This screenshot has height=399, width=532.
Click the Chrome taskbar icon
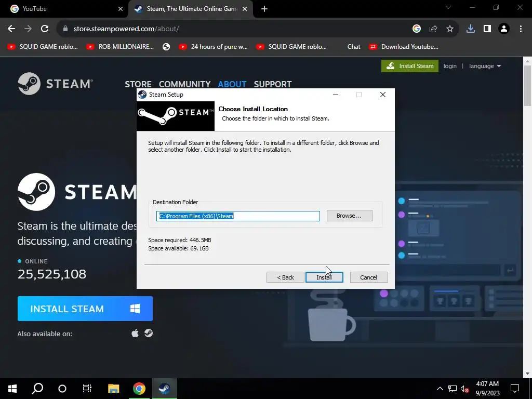coord(139,389)
